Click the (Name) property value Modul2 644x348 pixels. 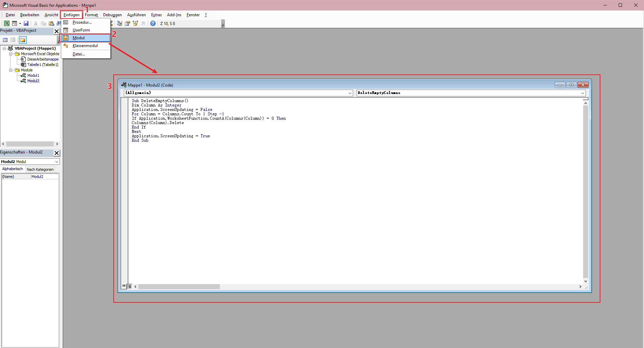[45, 177]
